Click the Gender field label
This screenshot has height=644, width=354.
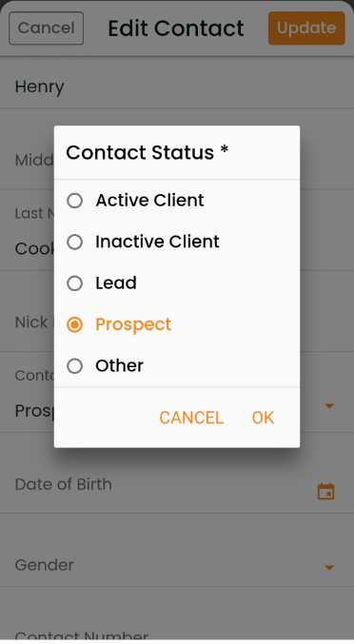45,565
